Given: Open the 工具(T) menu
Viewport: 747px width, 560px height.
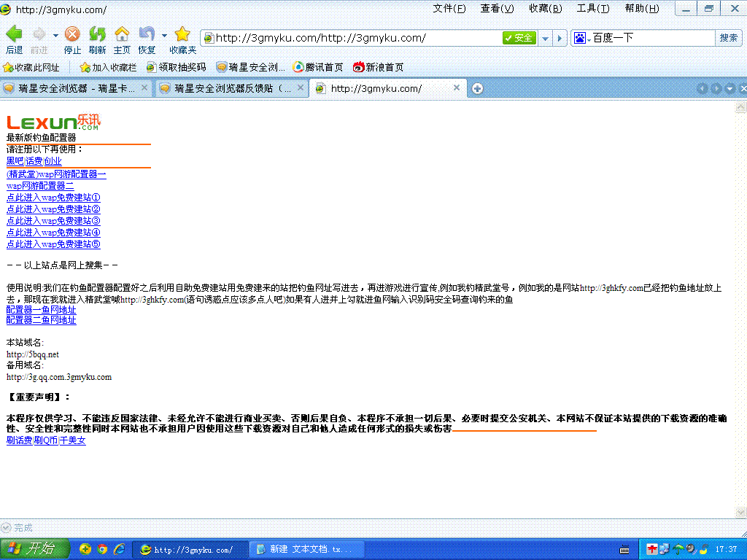Looking at the screenshot, I should (593, 9).
